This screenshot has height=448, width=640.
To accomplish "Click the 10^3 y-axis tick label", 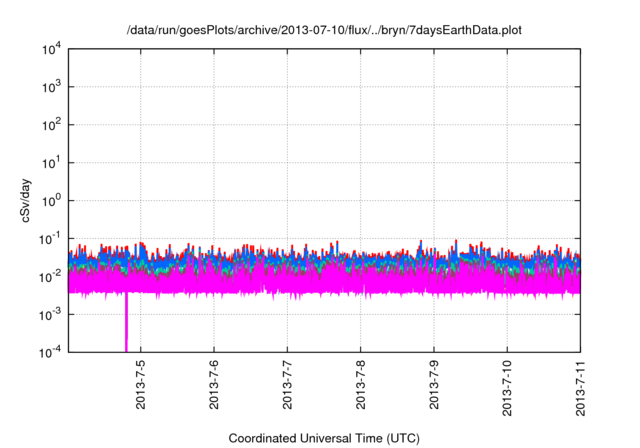I will tap(51, 87).
